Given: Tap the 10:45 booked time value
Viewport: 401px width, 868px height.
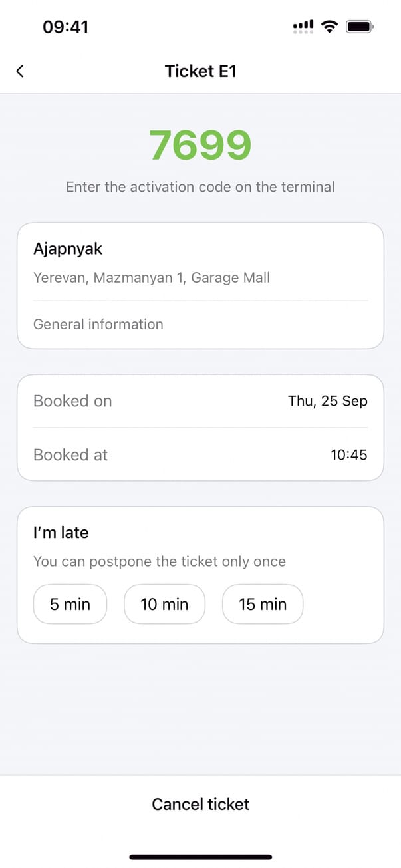Looking at the screenshot, I should 348,455.
